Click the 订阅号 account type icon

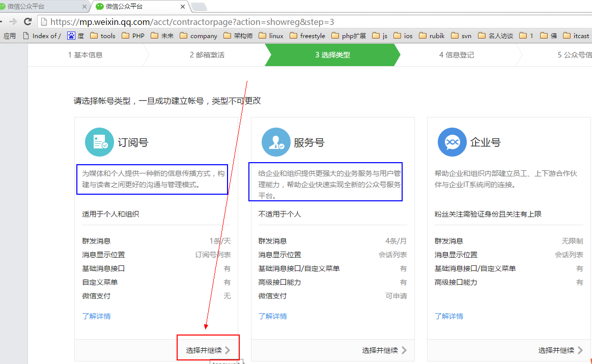click(99, 142)
